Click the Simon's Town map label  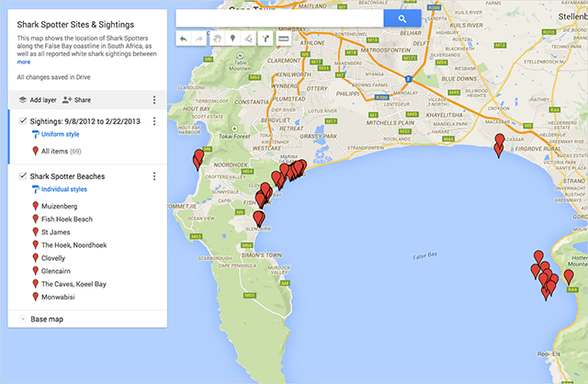(x=261, y=255)
